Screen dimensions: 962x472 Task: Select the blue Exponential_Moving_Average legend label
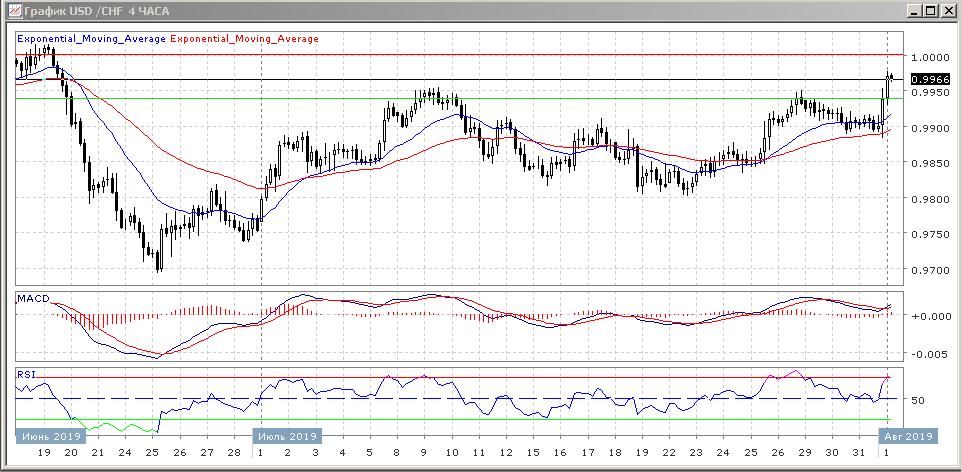pos(91,39)
